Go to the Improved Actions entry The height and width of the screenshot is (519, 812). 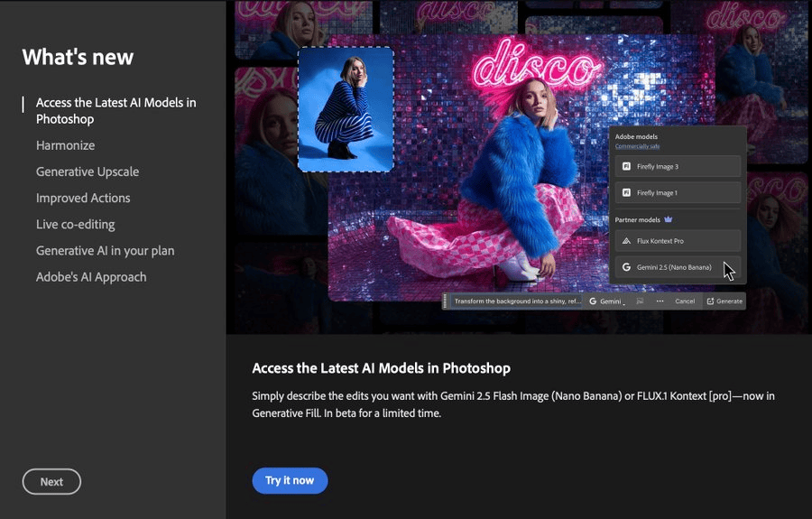[83, 198]
